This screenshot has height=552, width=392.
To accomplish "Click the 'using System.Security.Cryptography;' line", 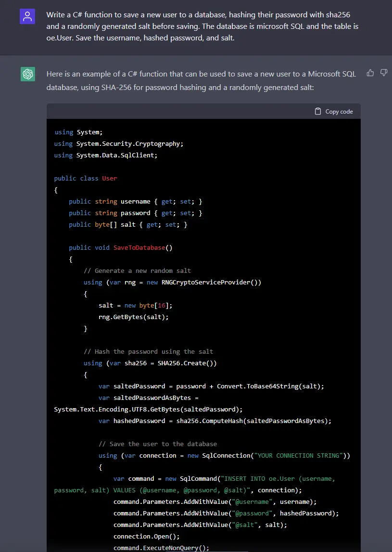I will (119, 143).
